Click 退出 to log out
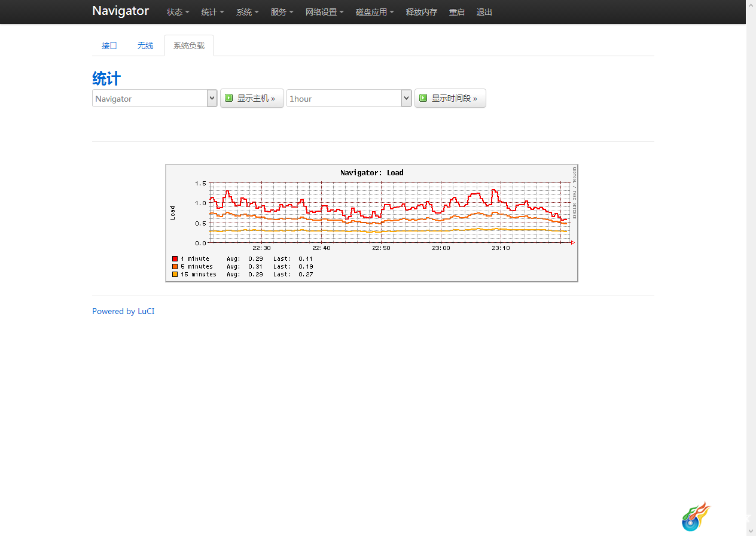This screenshot has width=756, height=536. tap(484, 12)
